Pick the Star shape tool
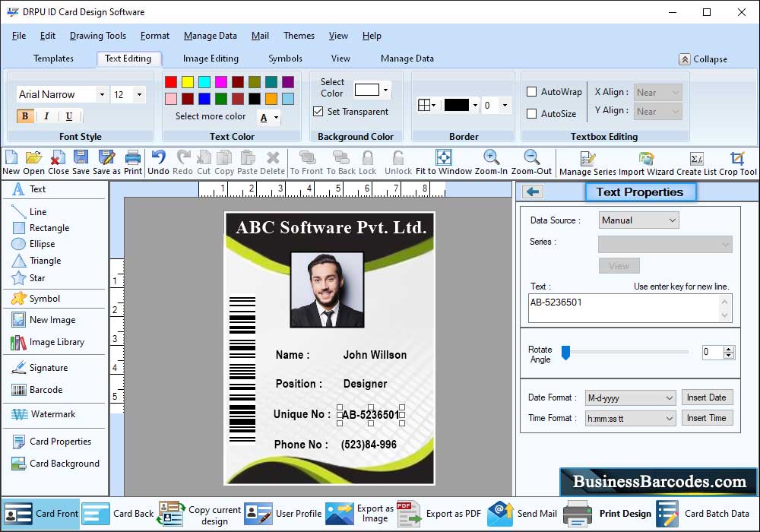The image size is (760, 532). pyautogui.click(x=28, y=278)
